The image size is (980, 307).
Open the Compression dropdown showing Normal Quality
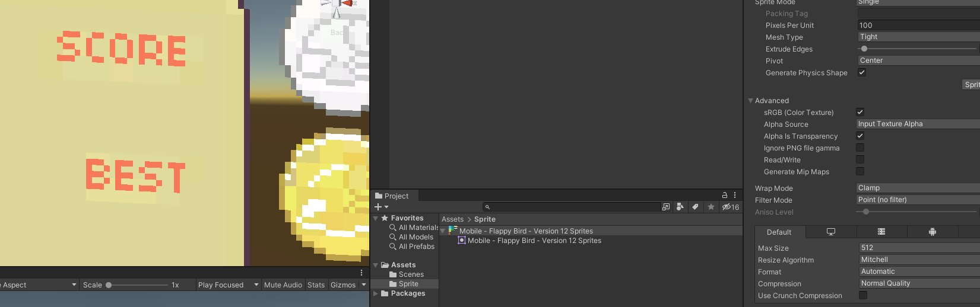point(919,283)
